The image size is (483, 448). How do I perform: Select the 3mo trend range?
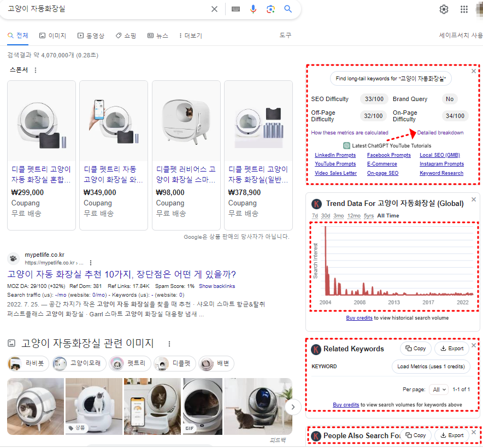(339, 216)
